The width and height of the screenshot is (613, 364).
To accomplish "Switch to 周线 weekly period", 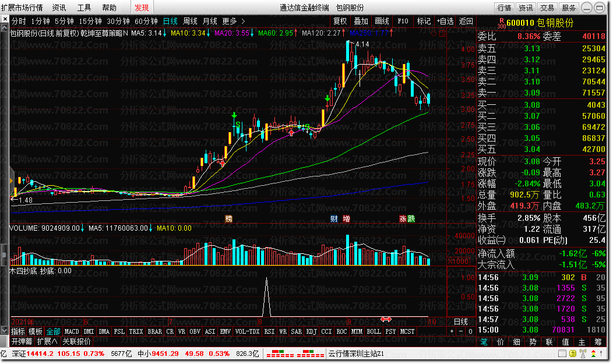I will 190,21.
